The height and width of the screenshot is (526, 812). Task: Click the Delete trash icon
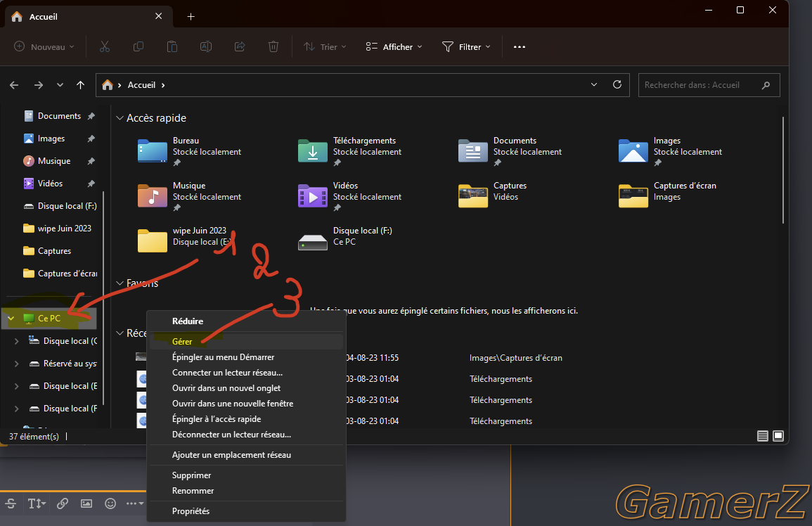(x=273, y=46)
